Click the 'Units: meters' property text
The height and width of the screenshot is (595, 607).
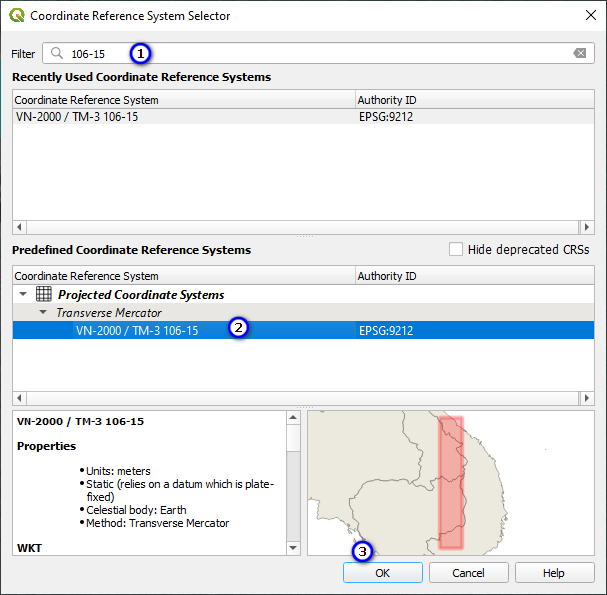point(118,471)
